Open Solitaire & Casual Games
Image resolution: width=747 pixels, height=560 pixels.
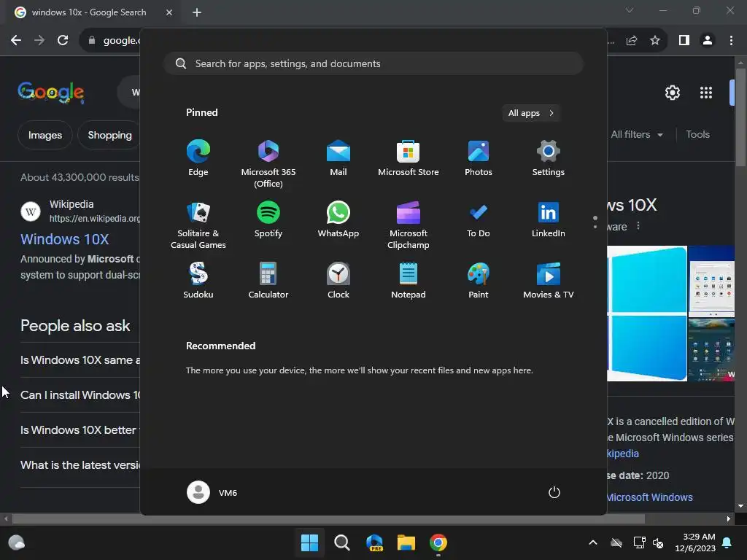tap(198, 225)
